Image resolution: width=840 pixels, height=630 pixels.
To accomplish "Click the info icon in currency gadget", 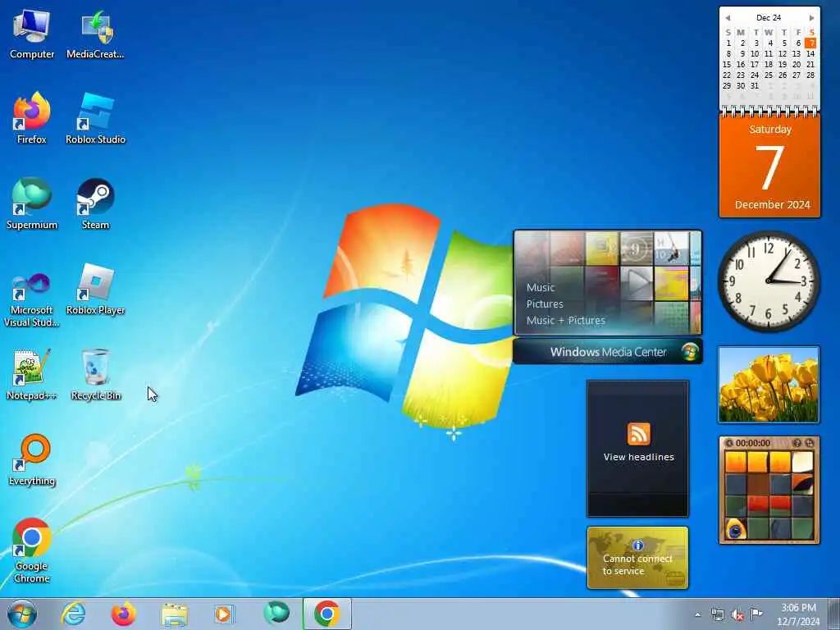I will tap(637, 546).
